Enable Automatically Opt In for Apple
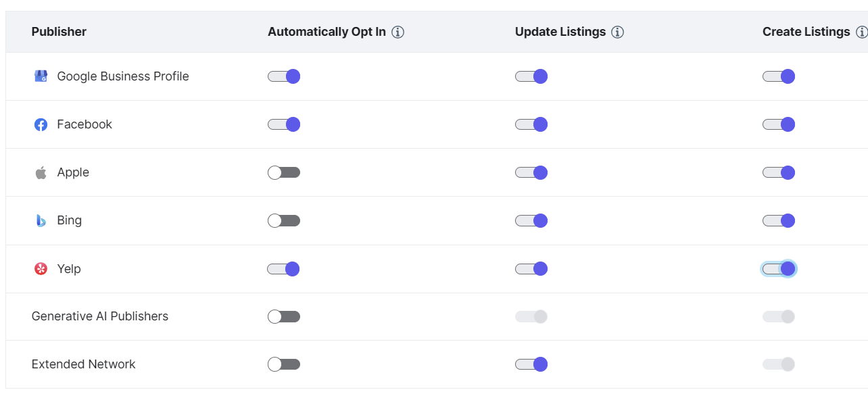The width and height of the screenshot is (868, 394). click(x=284, y=172)
